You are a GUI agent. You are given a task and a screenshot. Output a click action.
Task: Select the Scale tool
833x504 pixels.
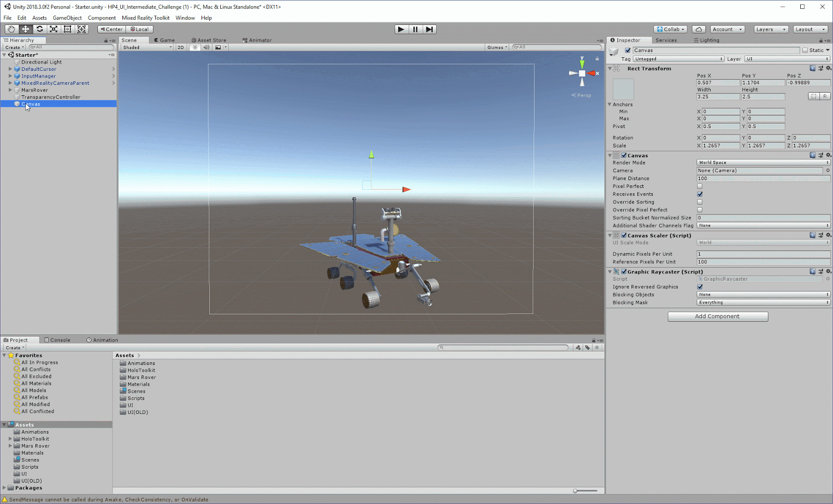click(x=54, y=29)
